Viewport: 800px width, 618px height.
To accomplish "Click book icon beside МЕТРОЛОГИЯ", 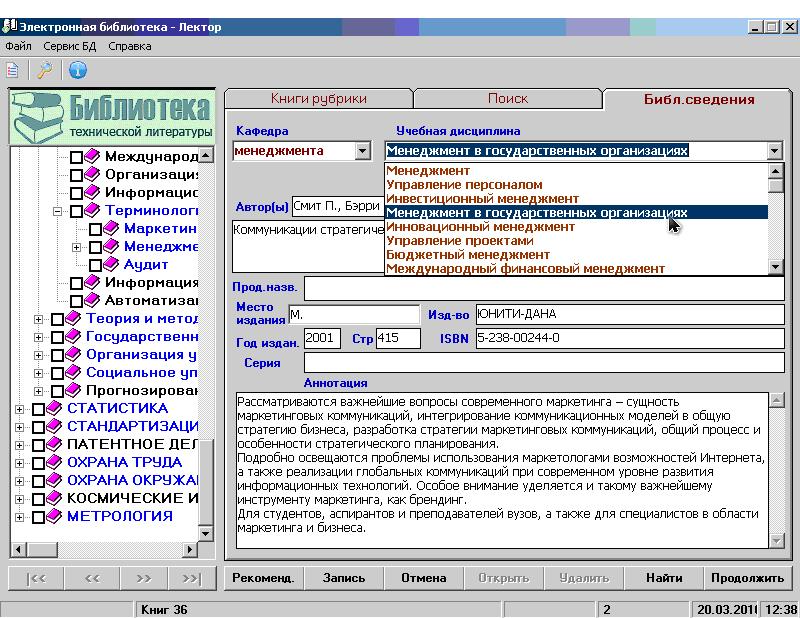I will [x=54, y=516].
